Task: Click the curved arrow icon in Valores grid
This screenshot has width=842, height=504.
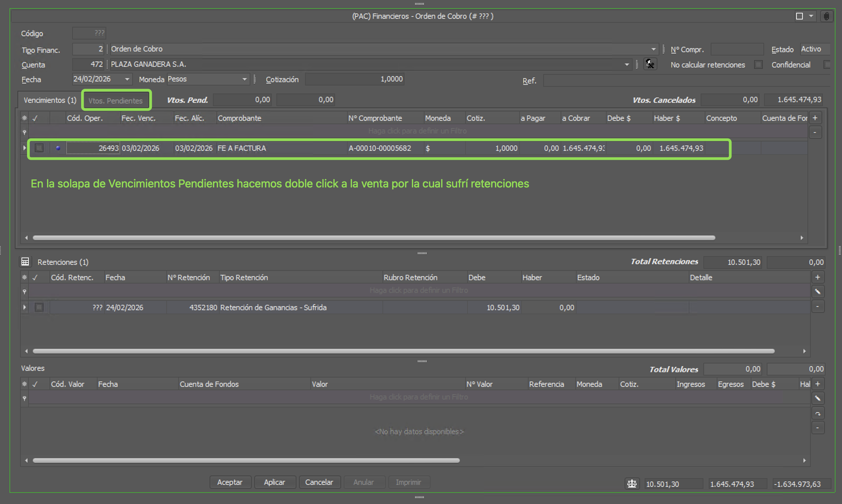Action: [818, 413]
